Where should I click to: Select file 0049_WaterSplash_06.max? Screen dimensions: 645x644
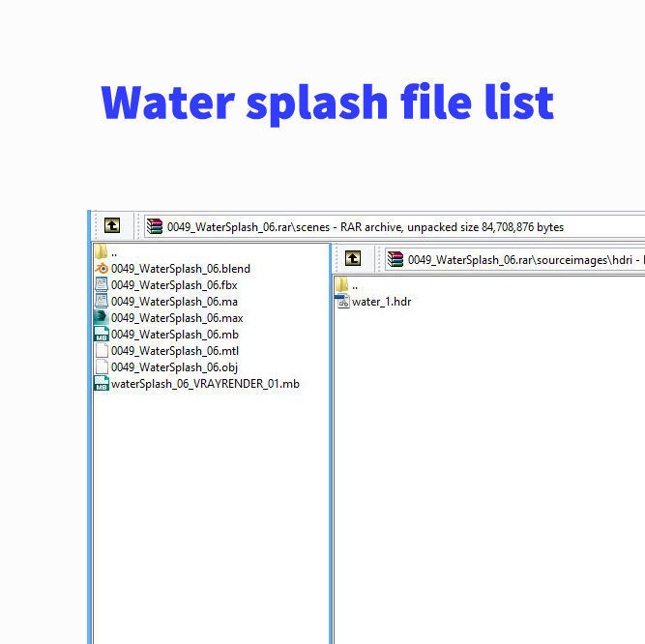point(177,318)
